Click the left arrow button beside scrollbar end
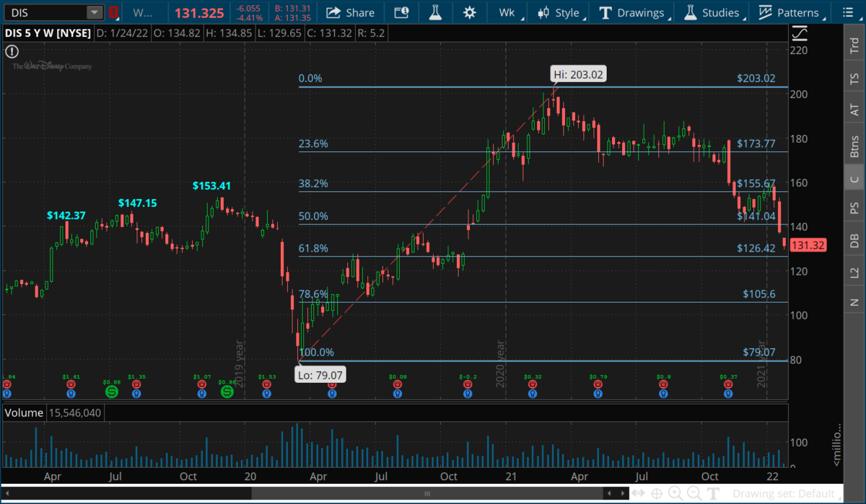866x504 pixels. tap(611, 494)
